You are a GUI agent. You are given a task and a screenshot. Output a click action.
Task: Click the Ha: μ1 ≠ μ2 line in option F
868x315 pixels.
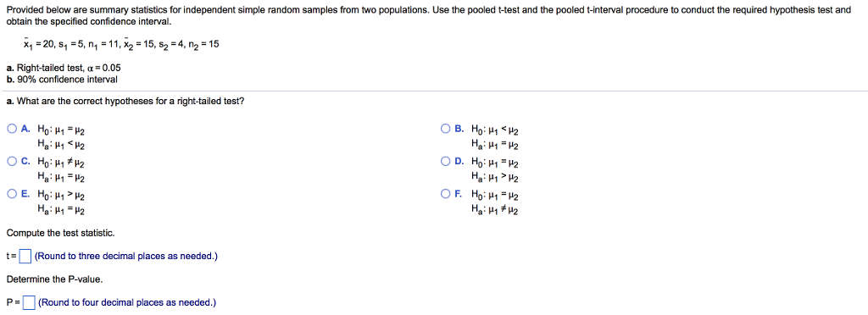pyautogui.click(x=494, y=210)
